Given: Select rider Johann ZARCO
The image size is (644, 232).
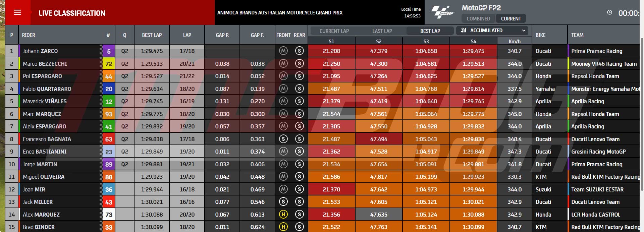Looking at the screenshot, I should click(40, 51).
